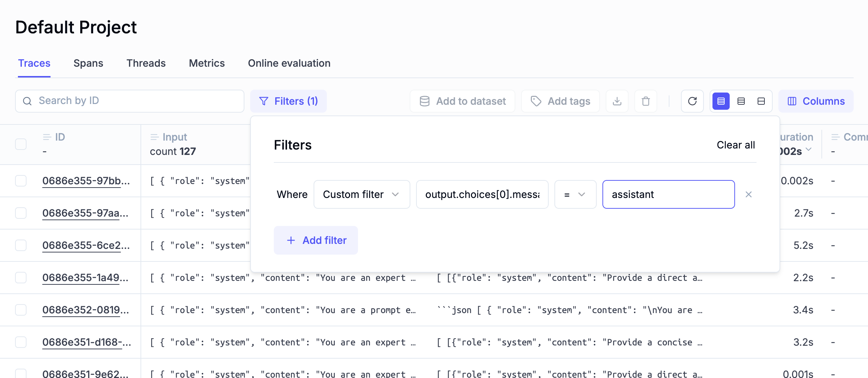Viewport: 868px width, 378px height.
Task: Remove the filter via the X icon
Action: (749, 194)
